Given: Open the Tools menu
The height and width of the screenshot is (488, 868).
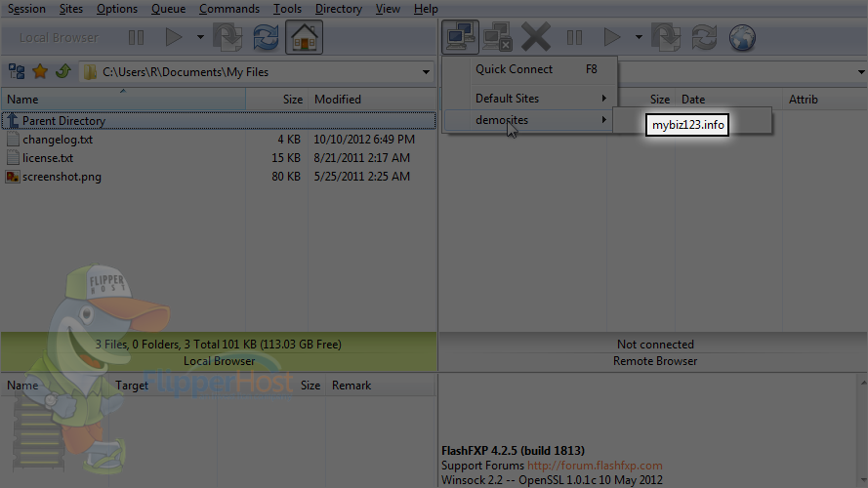Looking at the screenshot, I should coord(287,9).
